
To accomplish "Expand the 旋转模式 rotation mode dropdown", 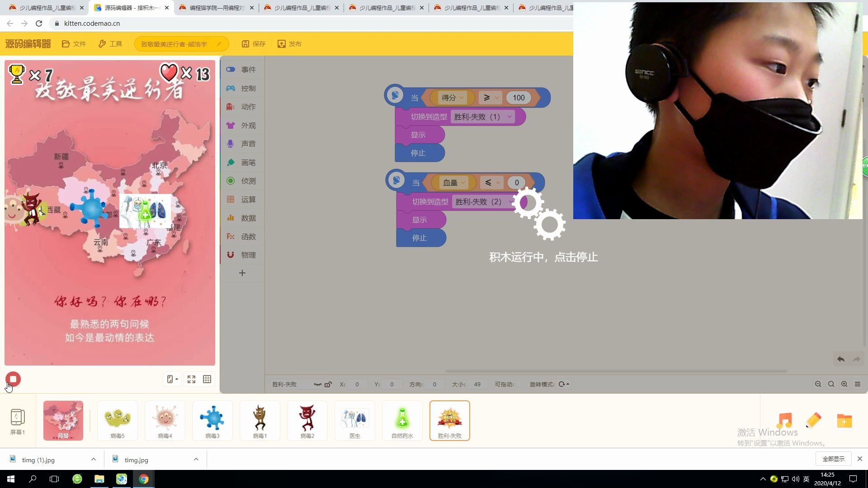I will pyautogui.click(x=564, y=385).
